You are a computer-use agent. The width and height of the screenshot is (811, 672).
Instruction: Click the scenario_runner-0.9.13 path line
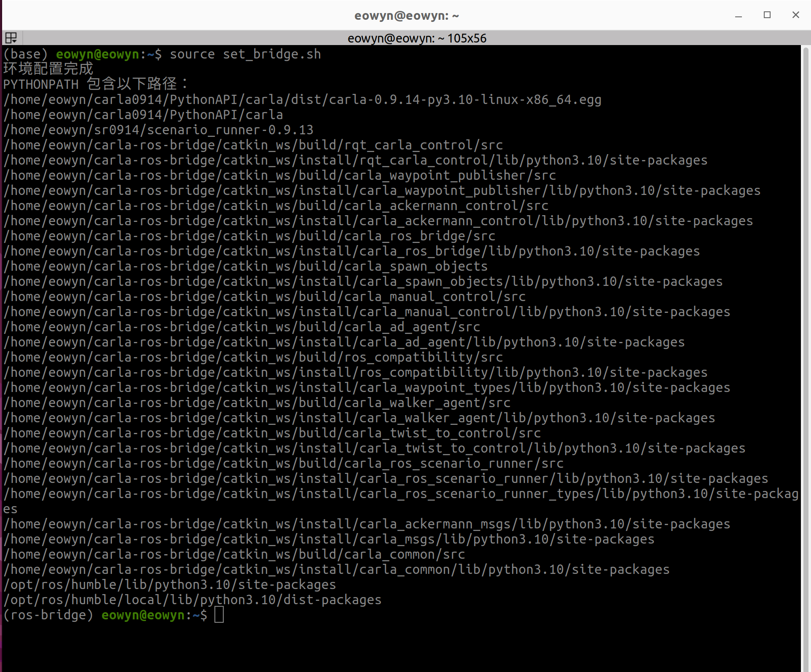pyautogui.click(x=158, y=130)
